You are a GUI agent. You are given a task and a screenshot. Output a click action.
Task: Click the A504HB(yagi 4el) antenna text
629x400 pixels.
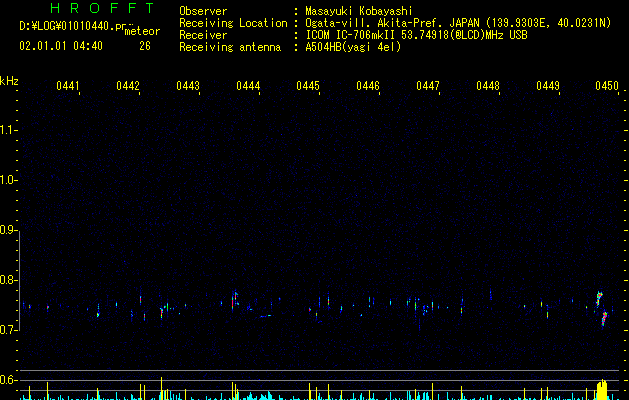click(353, 47)
